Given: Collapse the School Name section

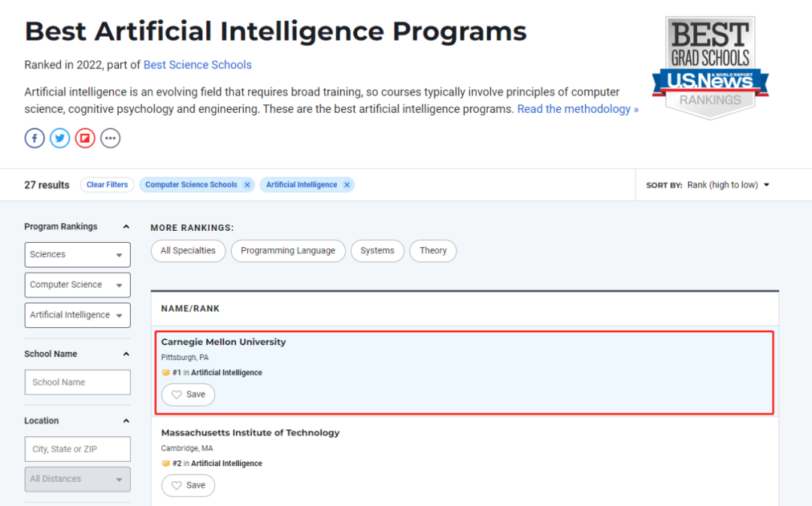Looking at the screenshot, I should (x=126, y=354).
